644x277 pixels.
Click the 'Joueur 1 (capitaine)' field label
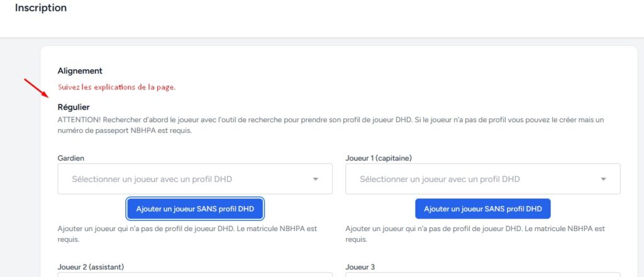(379, 158)
